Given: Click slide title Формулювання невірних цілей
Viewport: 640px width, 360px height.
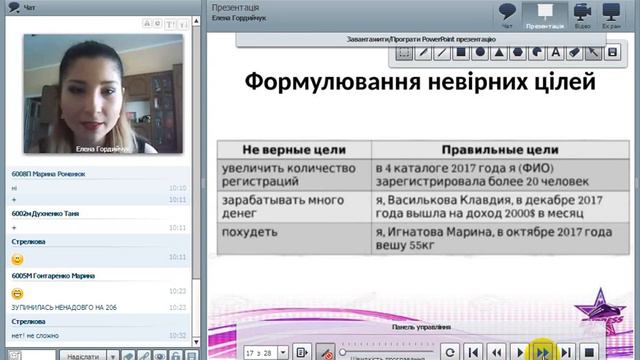Looking at the screenshot, I should click(x=420, y=82).
